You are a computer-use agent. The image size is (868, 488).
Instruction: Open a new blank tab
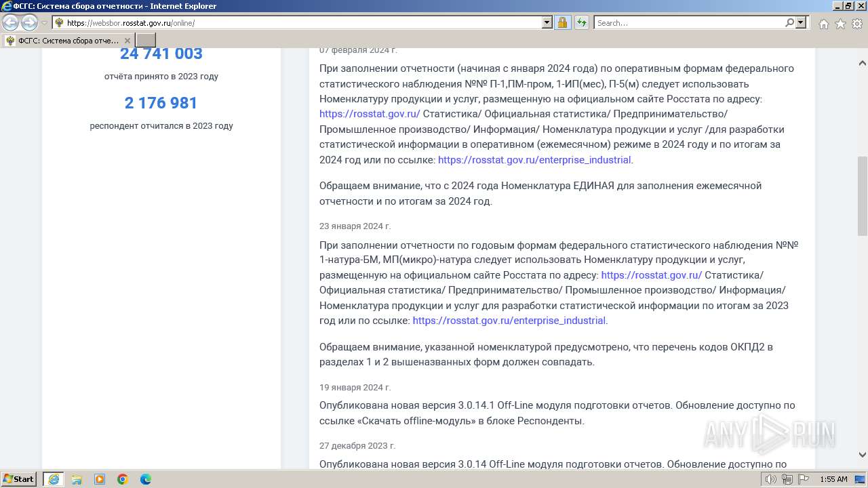pyautogui.click(x=146, y=41)
